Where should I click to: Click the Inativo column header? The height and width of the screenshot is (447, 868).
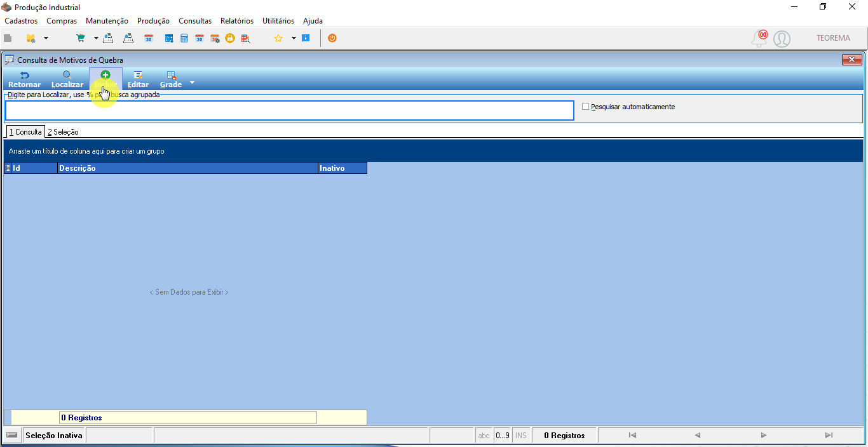(x=342, y=168)
